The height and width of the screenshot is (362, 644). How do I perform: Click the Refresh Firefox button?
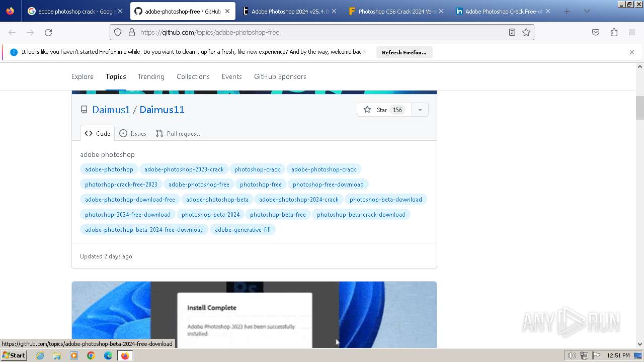pyautogui.click(x=404, y=52)
